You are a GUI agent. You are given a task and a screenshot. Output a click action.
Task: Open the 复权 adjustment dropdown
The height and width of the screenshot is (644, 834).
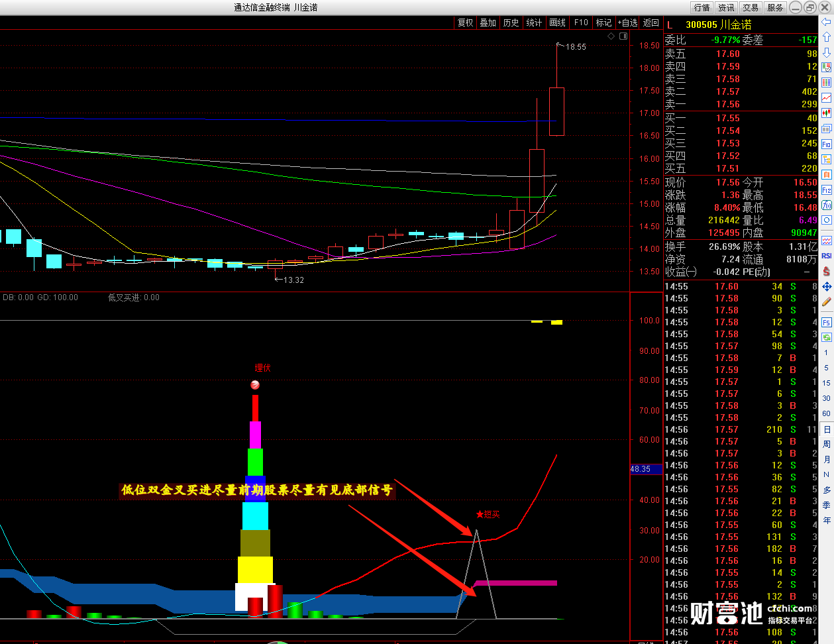466,23
